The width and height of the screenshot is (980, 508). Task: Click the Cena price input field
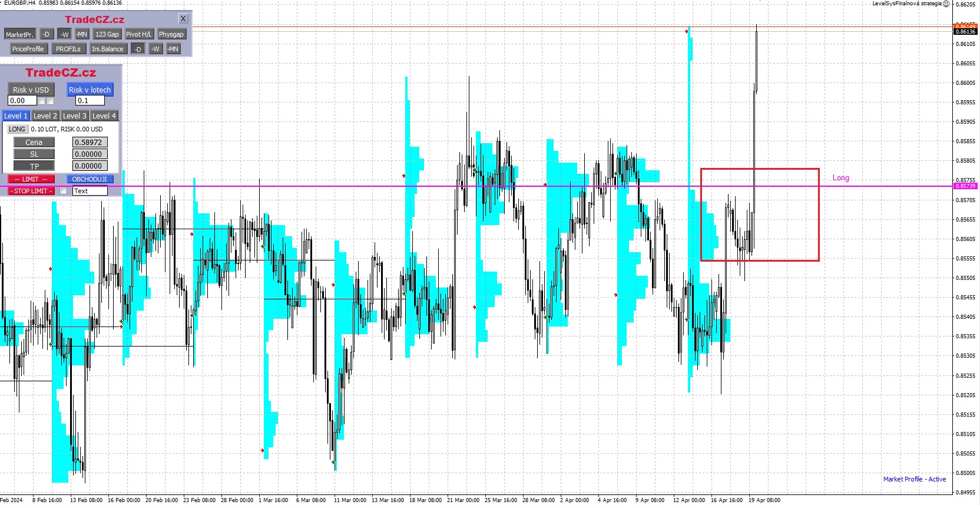pyautogui.click(x=90, y=142)
